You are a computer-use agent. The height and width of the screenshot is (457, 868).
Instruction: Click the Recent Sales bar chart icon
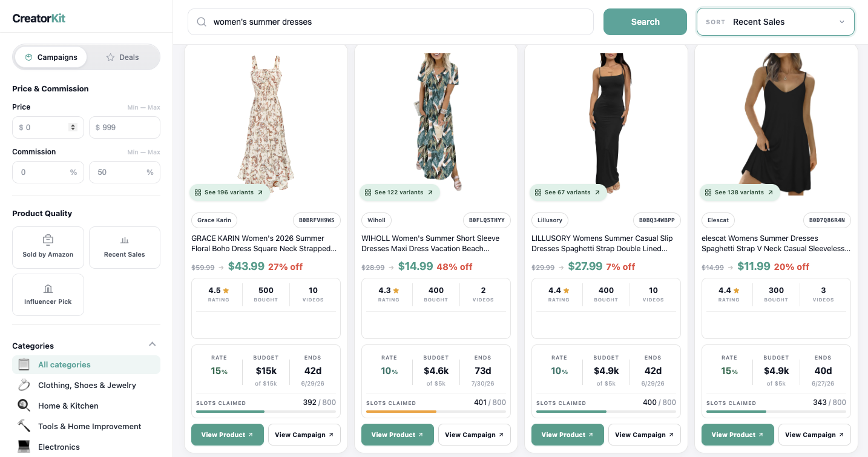pos(125,240)
